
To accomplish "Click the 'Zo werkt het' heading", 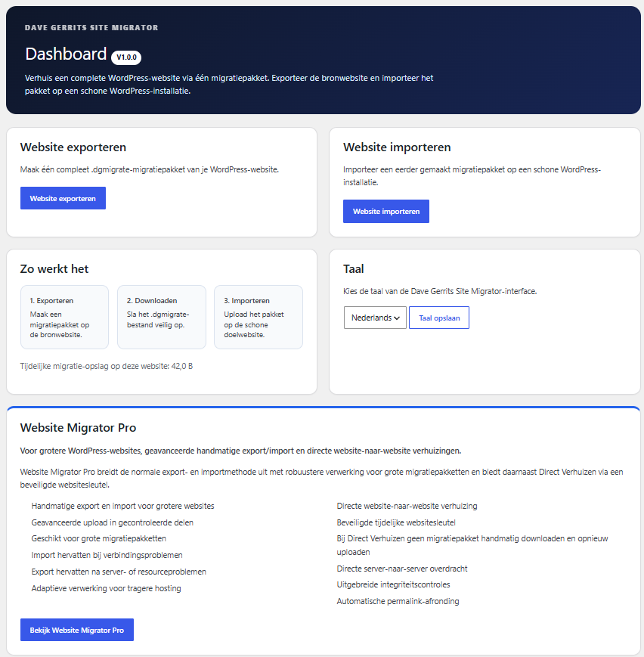I will pyautogui.click(x=54, y=268).
